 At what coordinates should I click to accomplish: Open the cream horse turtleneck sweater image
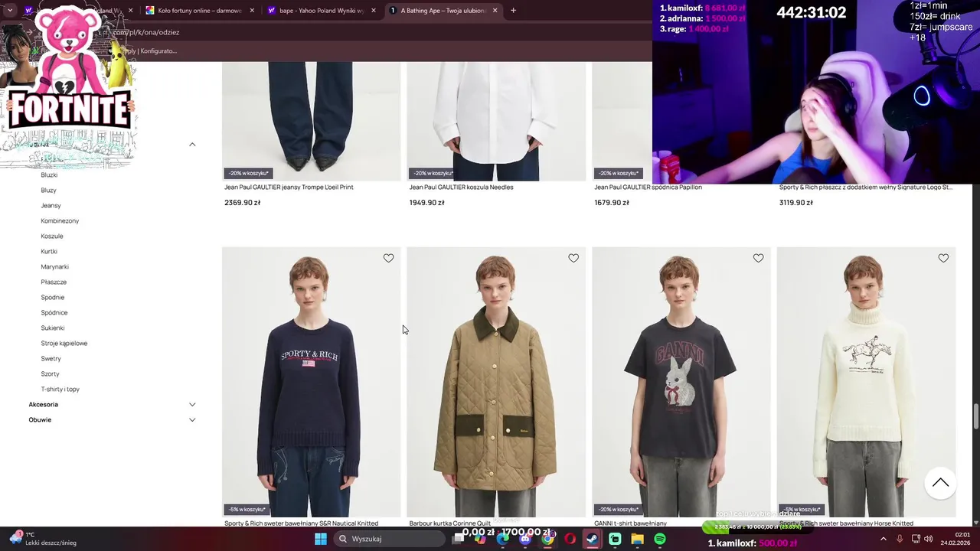tap(866, 381)
